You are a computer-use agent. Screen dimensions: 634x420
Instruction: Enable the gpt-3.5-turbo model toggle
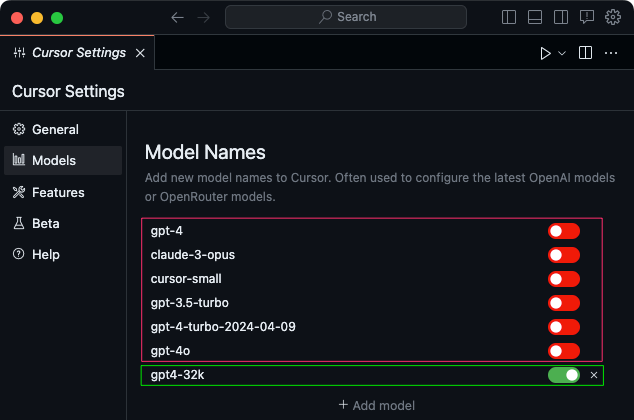point(564,303)
